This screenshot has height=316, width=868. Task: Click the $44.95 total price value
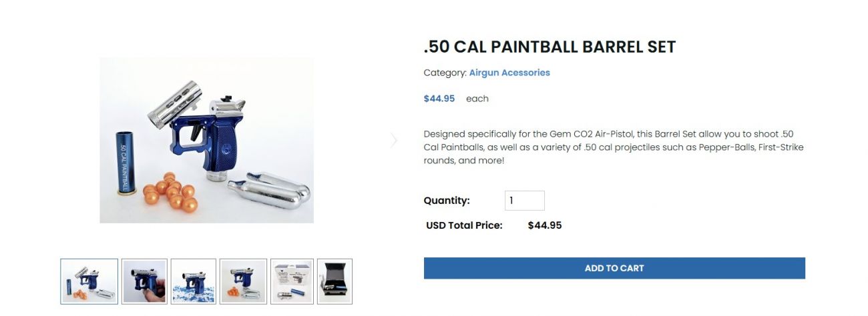[545, 225]
